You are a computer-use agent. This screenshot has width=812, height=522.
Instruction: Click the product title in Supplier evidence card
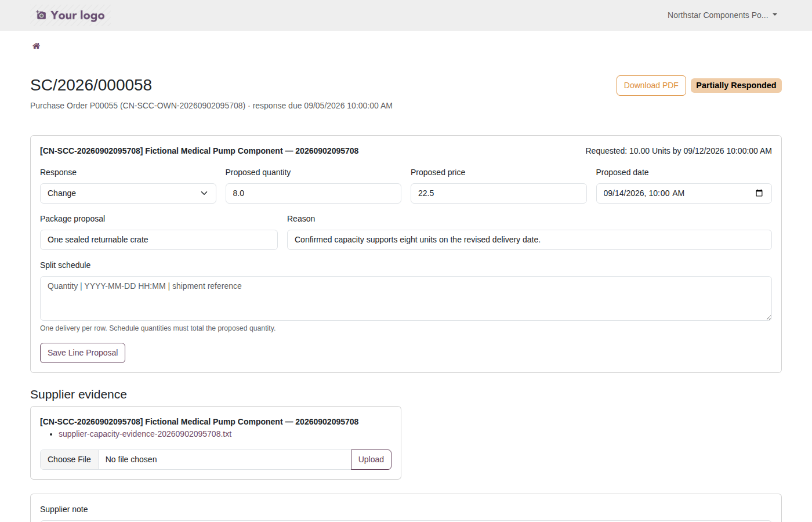point(199,422)
